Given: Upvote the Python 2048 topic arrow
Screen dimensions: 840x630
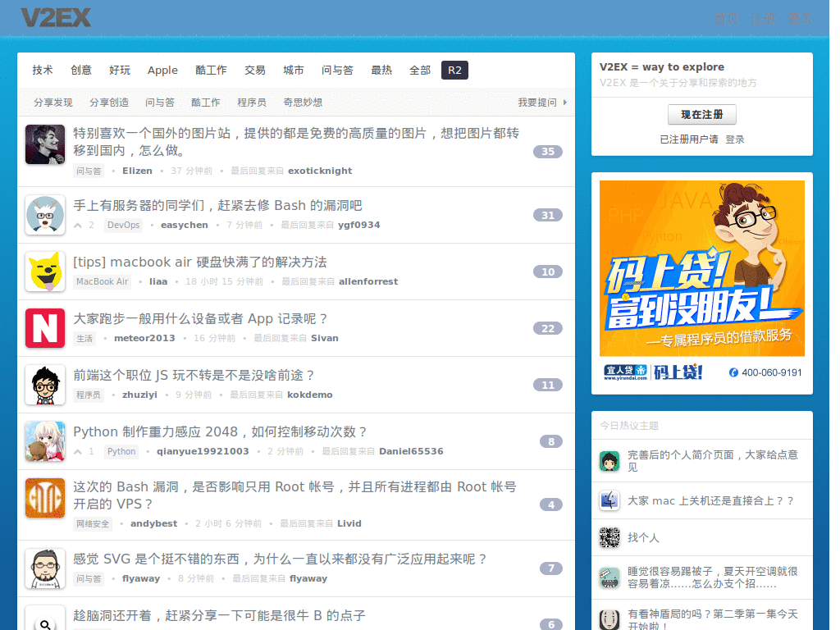Looking at the screenshot, I should click(x=79, y=452).
